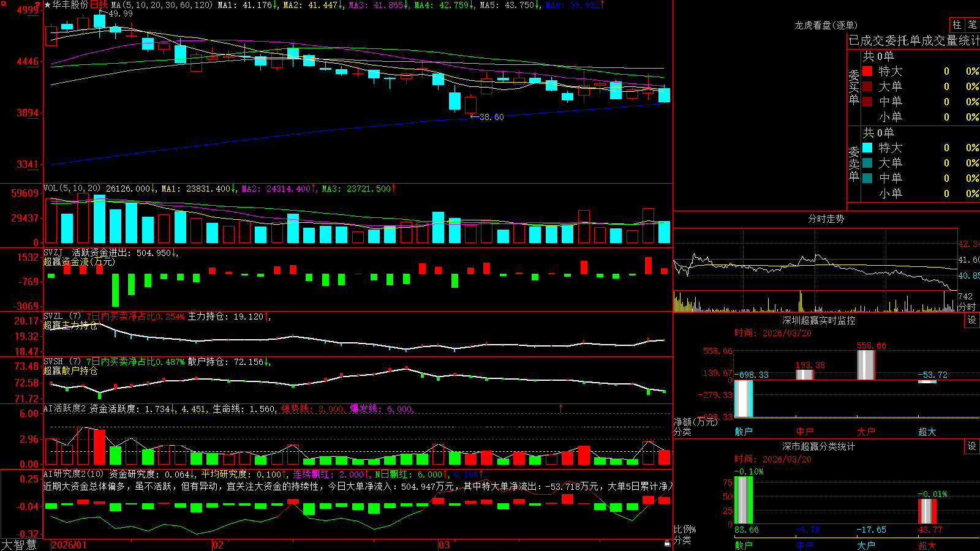This screenshot has height=551, width=980.
Task: Click the dark red 大单 swatch under 委买单
Action: (x=867, y=86)
